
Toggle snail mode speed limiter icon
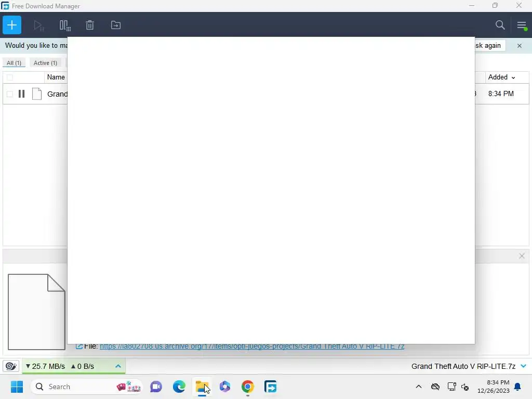11,366
